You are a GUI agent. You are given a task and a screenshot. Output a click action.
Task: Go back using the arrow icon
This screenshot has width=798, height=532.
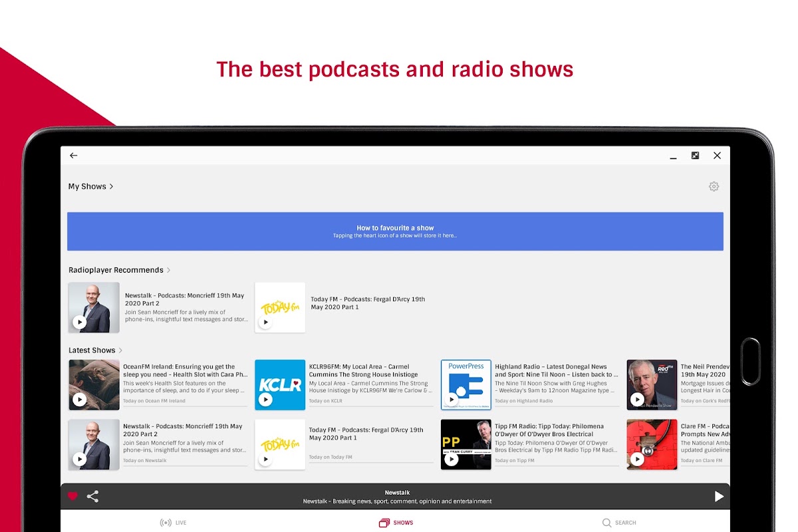tap(74, 156)
